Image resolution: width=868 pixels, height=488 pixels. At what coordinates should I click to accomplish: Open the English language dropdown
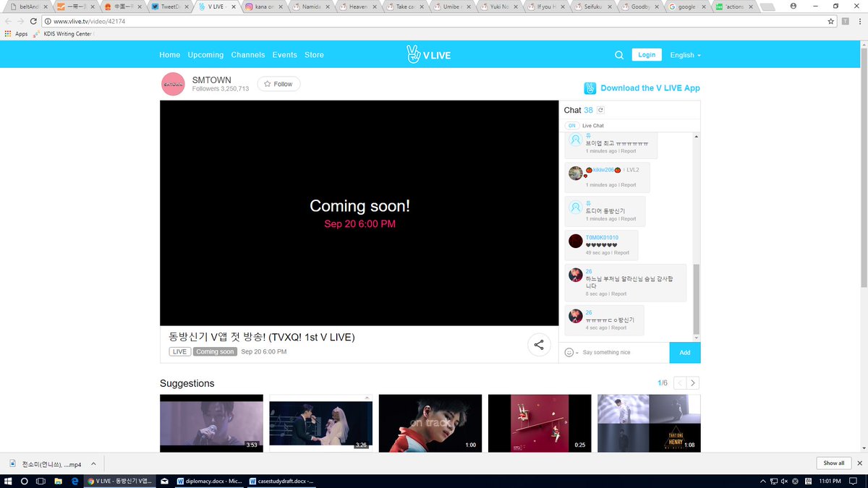point(685,55)
